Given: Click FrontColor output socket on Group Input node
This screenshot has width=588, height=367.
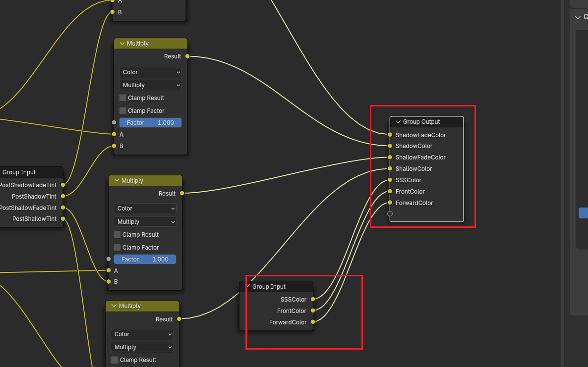Looking at the screenshot, I should pyautogui.click(x=313, y=311).
